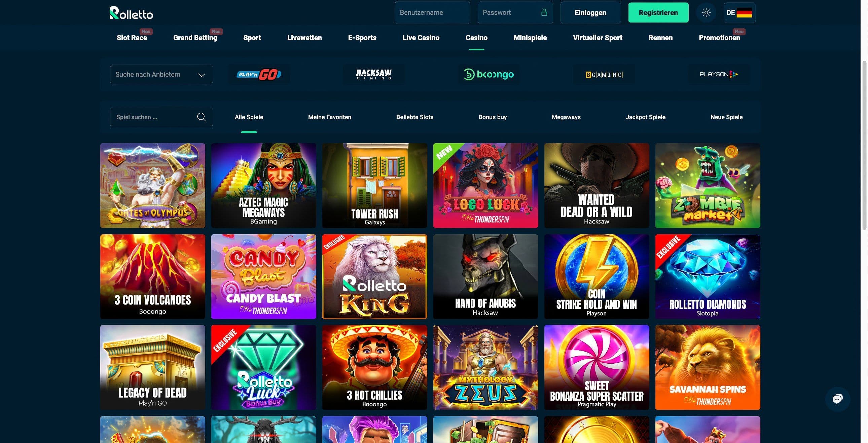Screen dimensions: 868x443
Task: Filter by Booongo provider logo
Action: (x=489, y=74)
